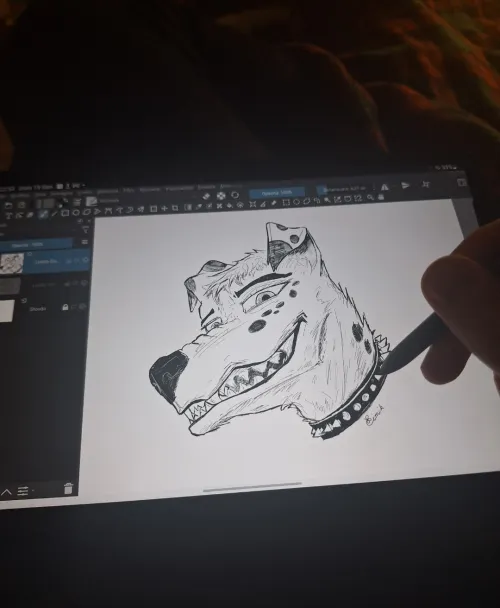This screenshot has width=500, height=608.
Task: Select the Color Sampler eyedropper tool
Action: click(x=198, y=207)
